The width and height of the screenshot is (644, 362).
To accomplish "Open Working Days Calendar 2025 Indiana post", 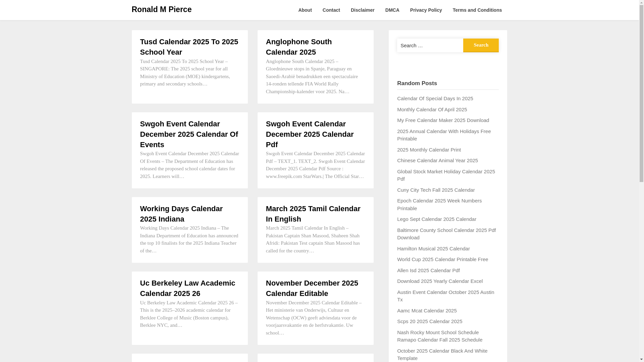I will (x=181, y=214).
